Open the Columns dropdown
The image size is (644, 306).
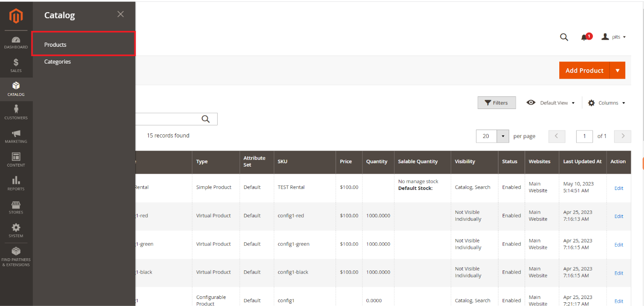607,103
